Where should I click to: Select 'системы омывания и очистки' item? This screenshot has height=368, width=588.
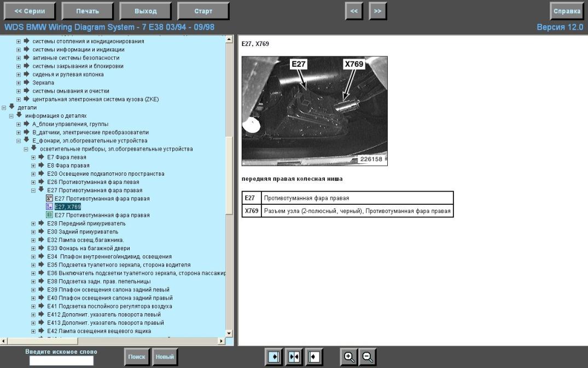pos(71,91)
